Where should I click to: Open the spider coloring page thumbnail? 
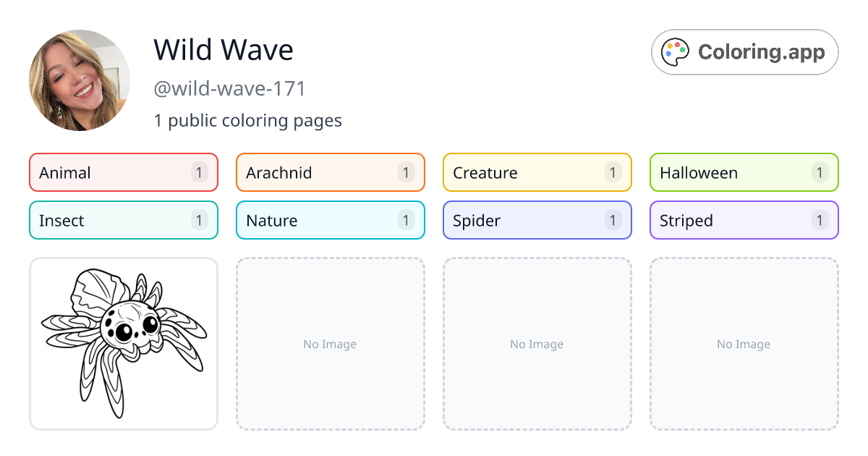(x=123, y=344)
